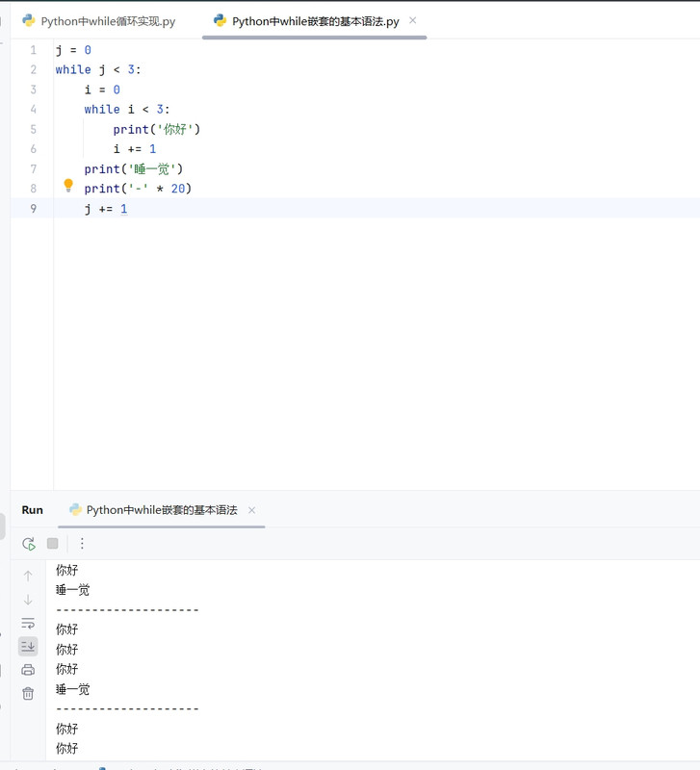The height and width of the screenshot is (770, 700).
Task: Click the code line 'while i < 3:'
Action: click(127, 109)
